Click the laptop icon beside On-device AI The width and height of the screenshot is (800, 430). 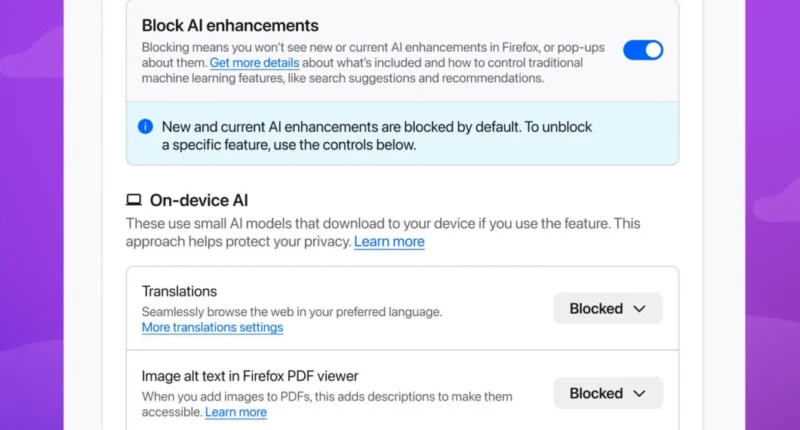click(x=133, y=200)
